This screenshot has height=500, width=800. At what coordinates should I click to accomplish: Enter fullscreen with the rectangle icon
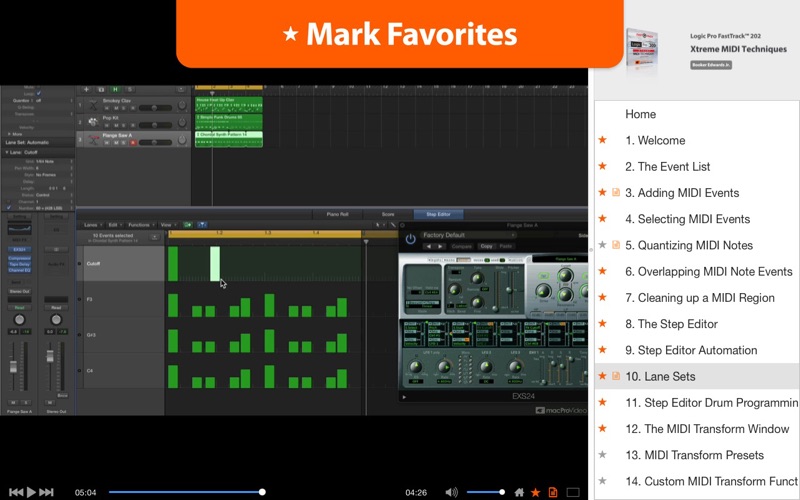coord(573,492)
